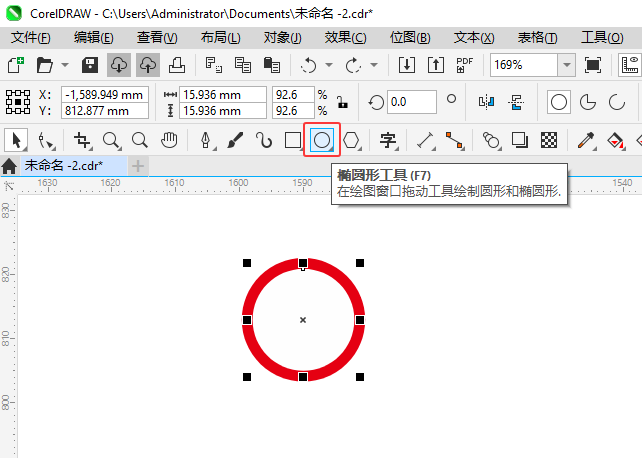Open the undo history dropdown
Viewport: 642px width, 458px height.
[x=329, y=65]
